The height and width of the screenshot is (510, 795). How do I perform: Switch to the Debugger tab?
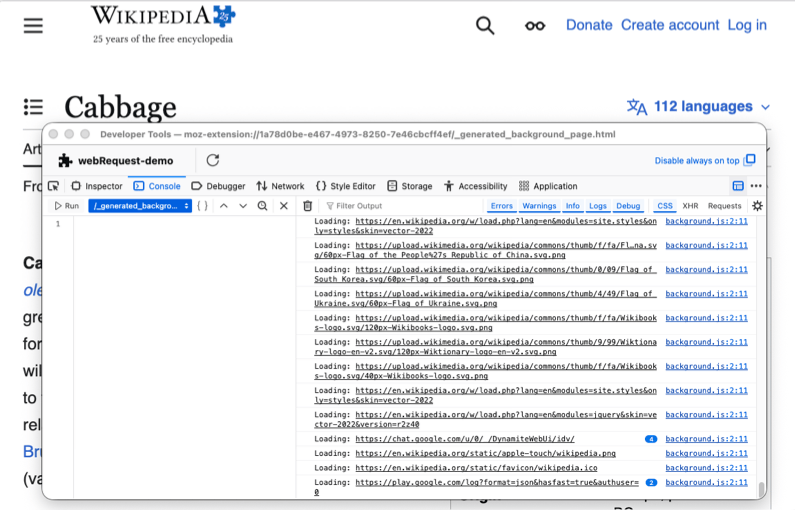pyautogui.click(x=219, y=186)
